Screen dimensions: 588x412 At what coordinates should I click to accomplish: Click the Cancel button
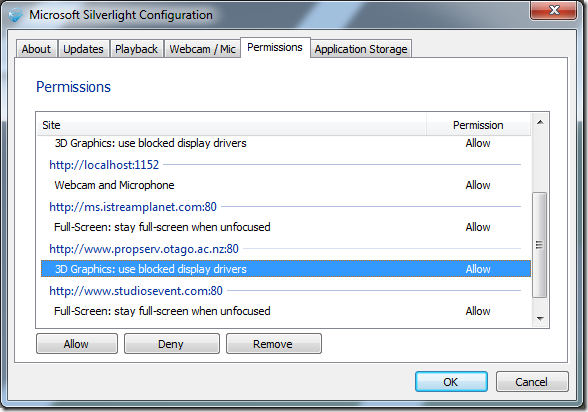[532, 382]
